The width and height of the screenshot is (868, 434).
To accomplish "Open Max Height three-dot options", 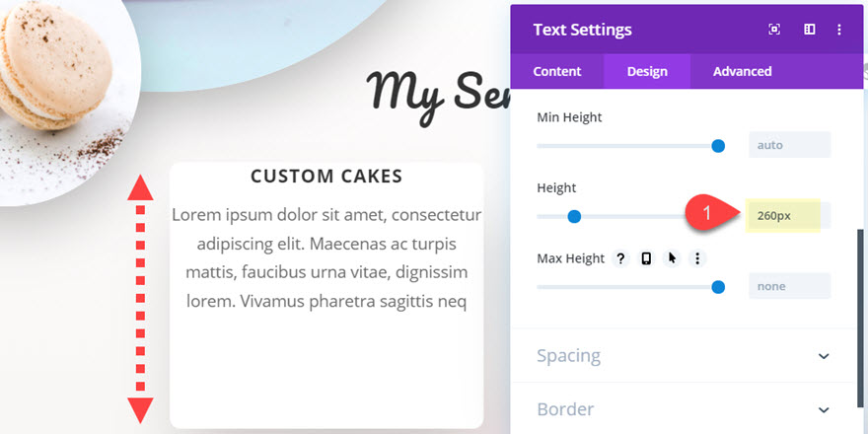I will [697, 258].
